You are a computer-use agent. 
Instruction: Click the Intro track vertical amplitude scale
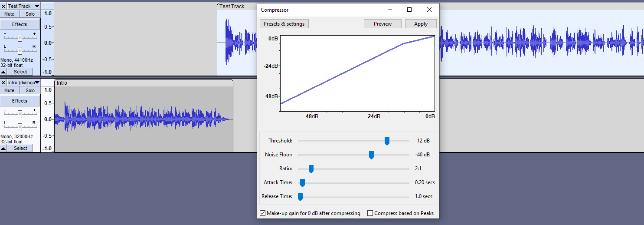[47, 119]
